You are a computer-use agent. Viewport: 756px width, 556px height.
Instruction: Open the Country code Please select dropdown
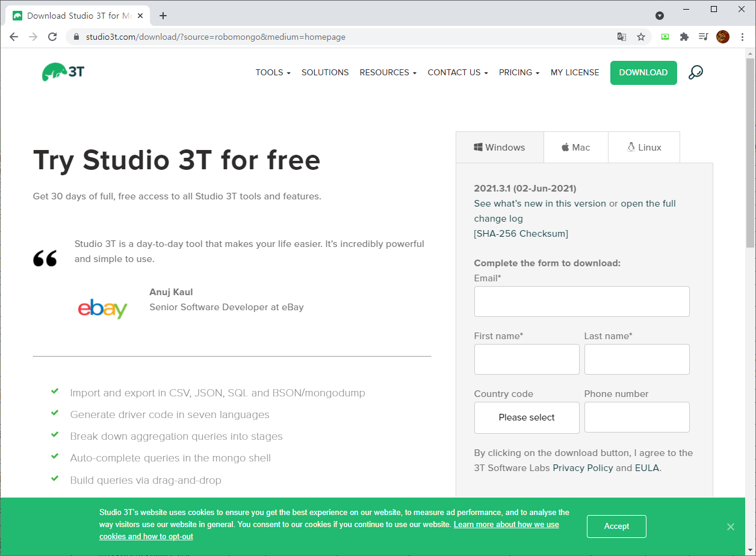[x=527, y=417]
